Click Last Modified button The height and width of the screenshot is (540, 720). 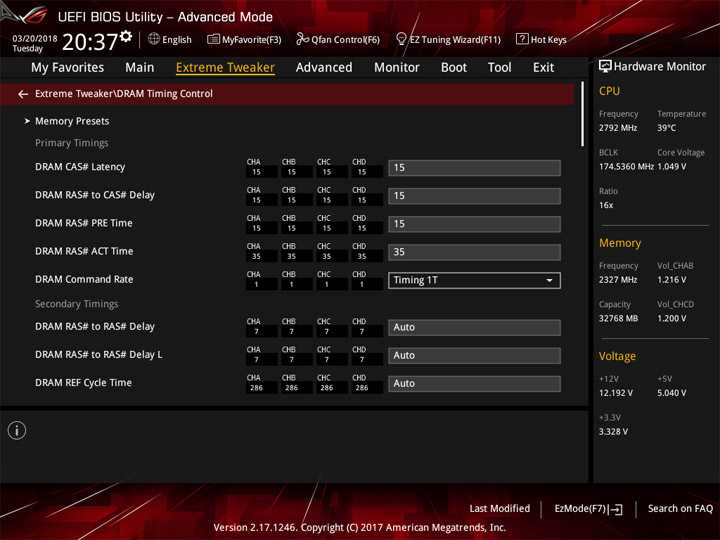[x=500, y=509]
